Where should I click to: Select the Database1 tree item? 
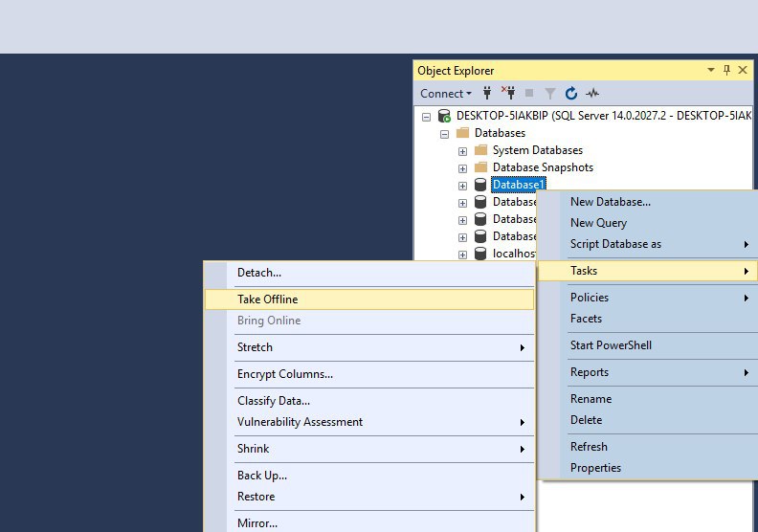518,185
